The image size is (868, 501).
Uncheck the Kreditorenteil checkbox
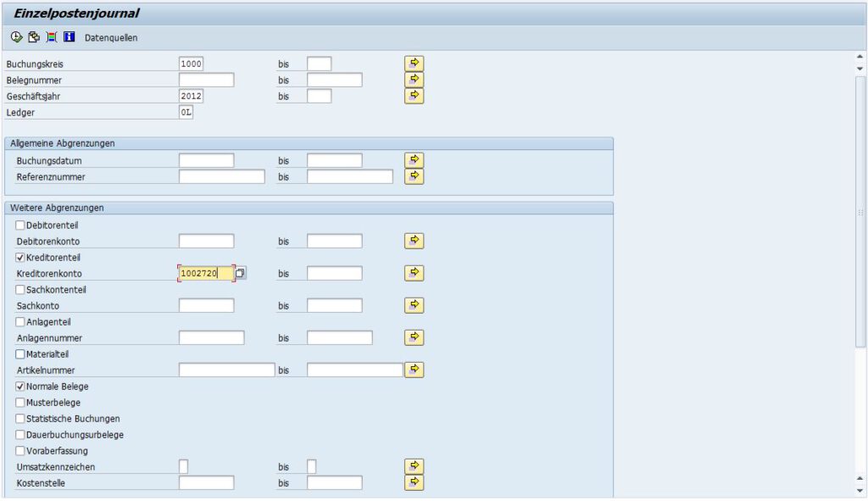(20, 258)
